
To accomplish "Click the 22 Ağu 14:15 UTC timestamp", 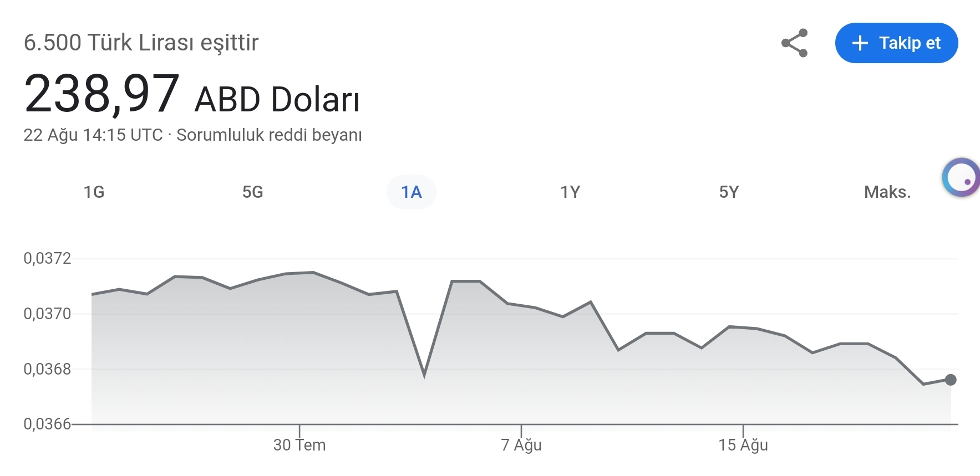I will click(x=93, y=135).
